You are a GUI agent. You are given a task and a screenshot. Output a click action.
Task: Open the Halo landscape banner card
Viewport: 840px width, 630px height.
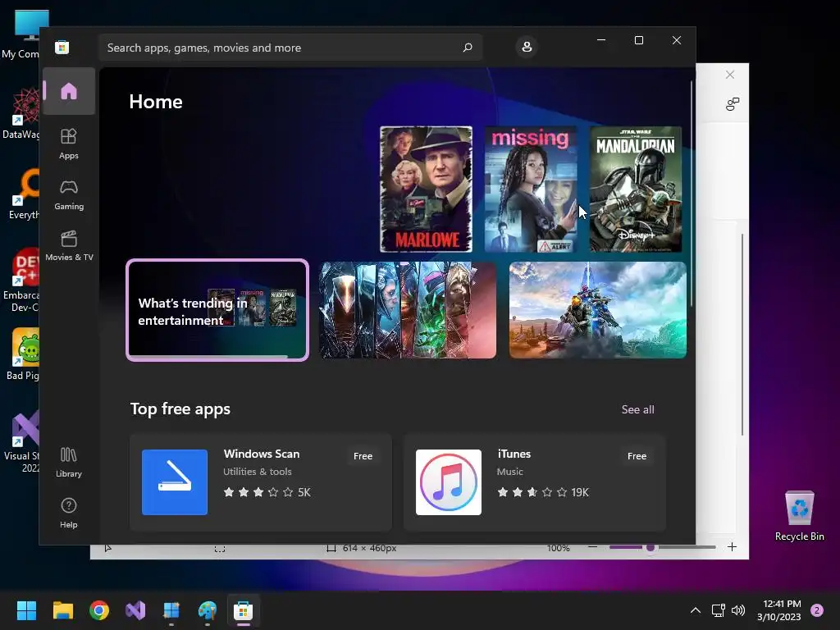click(597, 310)
